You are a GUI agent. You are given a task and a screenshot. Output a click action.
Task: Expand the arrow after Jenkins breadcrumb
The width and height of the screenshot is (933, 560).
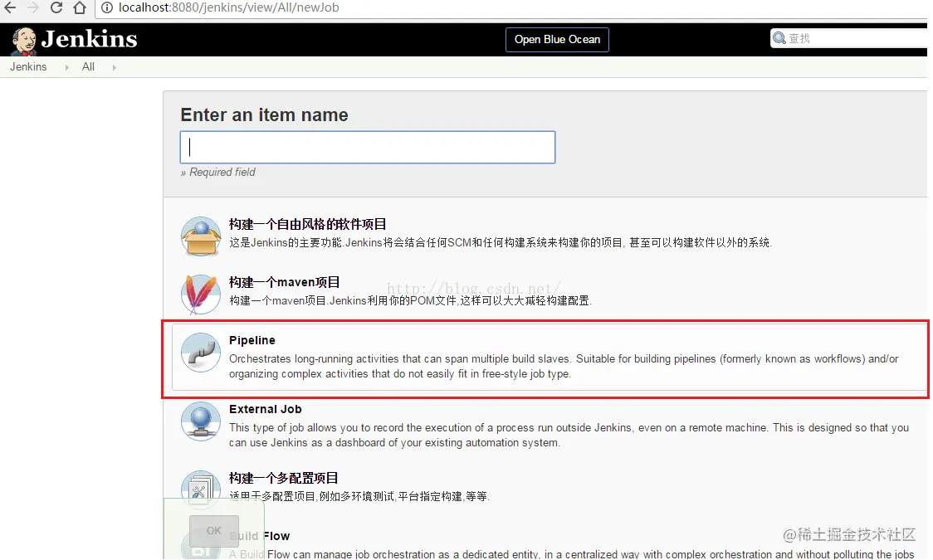coord(66,67)
